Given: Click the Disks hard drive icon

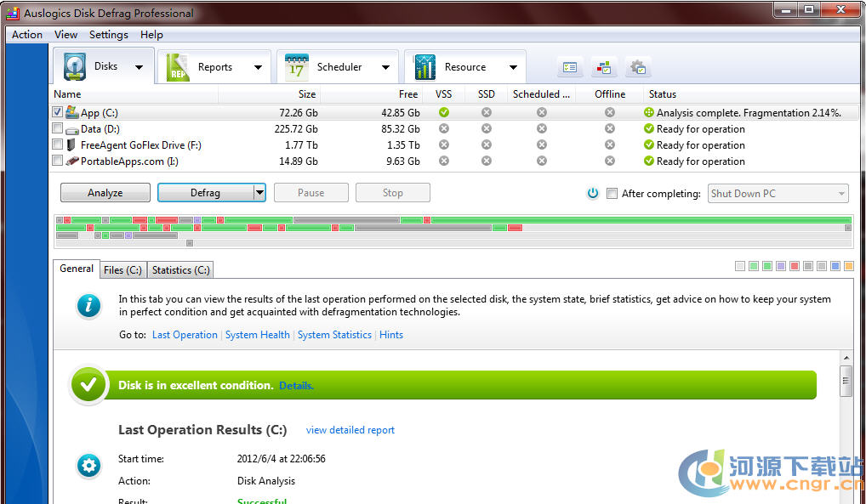Looking at the screenshot, I should (75, 67).
